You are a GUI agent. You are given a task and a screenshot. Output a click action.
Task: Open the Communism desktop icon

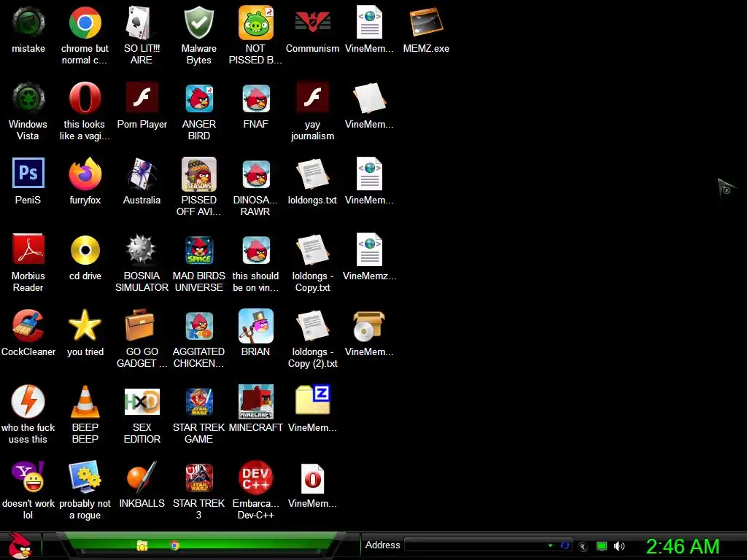pyautogui.click(x=312, y=23)
